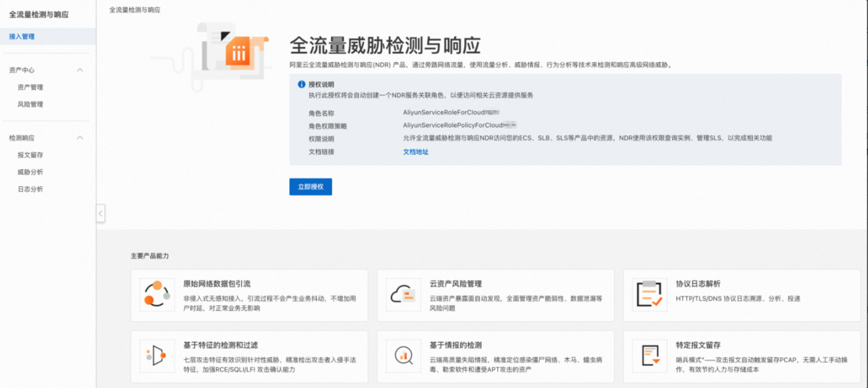Open 报文留存 in the sidebar
Screen dimensions: 868x388
[x=30, y=155]
